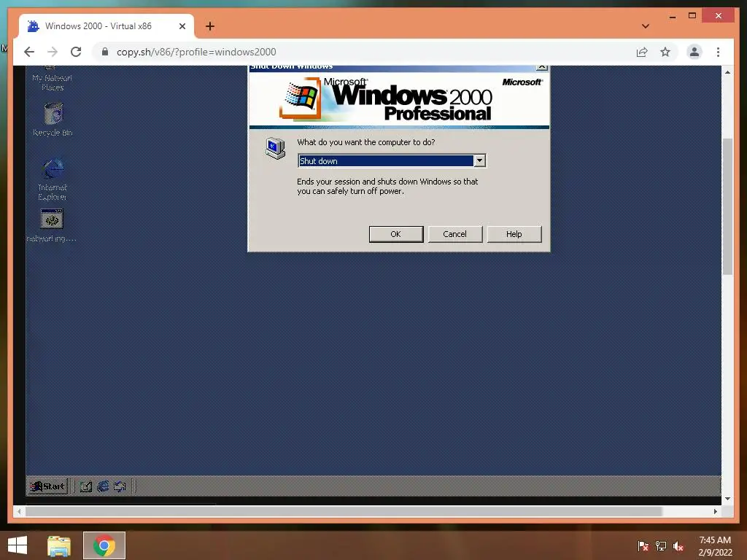Image resolution: width=747 pixels, height=560 pixels.
Task: Click the horizontal scrollbar thumb
Action: [344, 511]
